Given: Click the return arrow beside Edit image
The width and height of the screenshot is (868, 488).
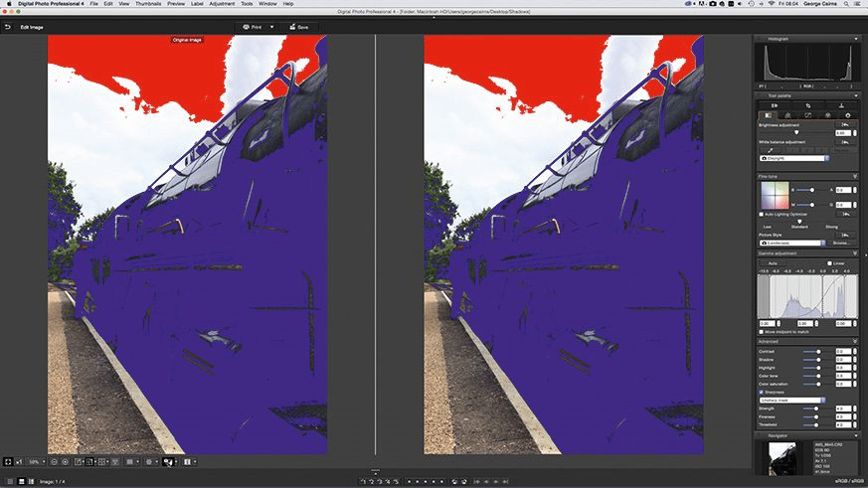Looking at the screenshot, I should (x=8, y=27).
